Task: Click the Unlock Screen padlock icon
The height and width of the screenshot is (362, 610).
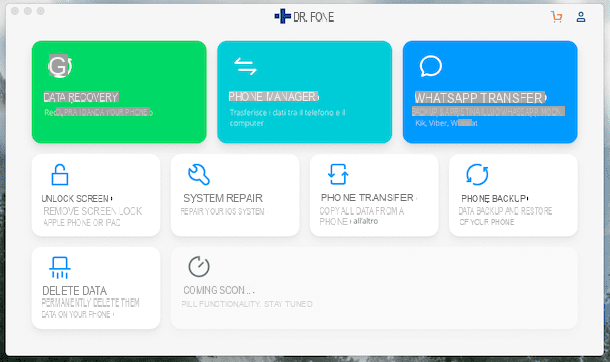Action: [60, 175]
